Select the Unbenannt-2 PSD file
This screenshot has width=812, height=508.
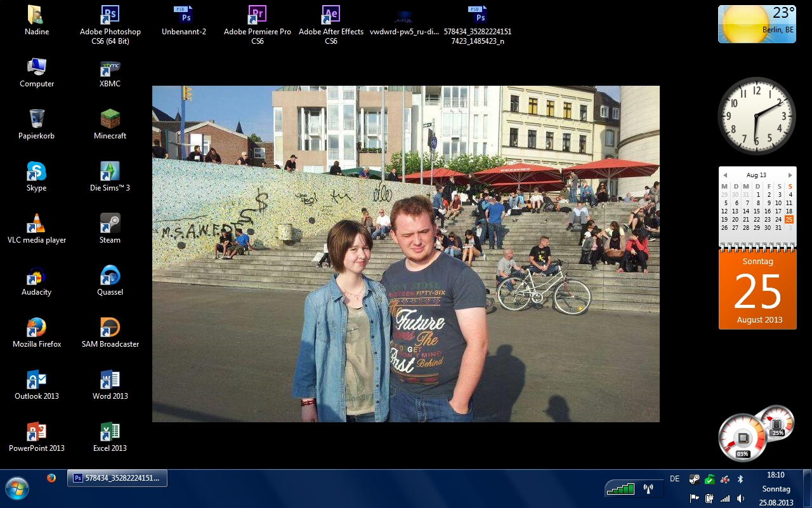[x=184, y=15]
